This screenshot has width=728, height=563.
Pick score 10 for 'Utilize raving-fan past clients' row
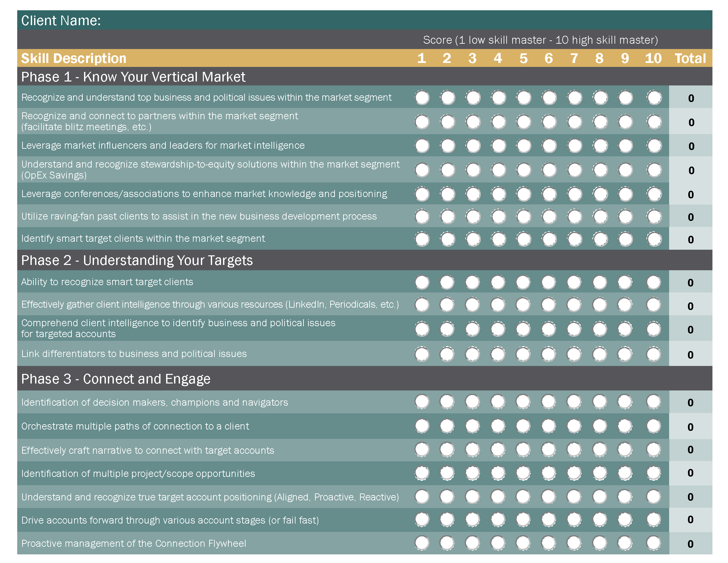654,217
